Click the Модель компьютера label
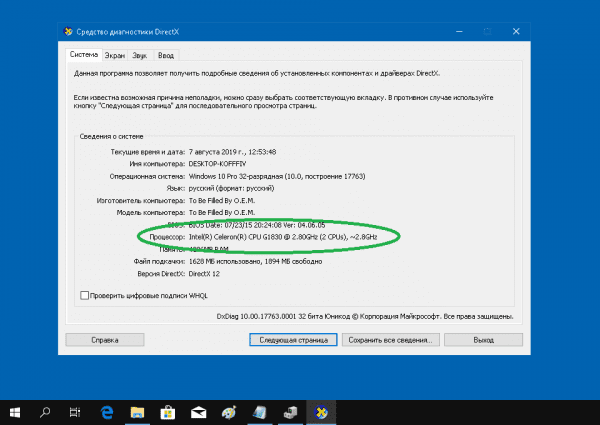This screenshot has width=600, height=425. [x=151, y=212]
